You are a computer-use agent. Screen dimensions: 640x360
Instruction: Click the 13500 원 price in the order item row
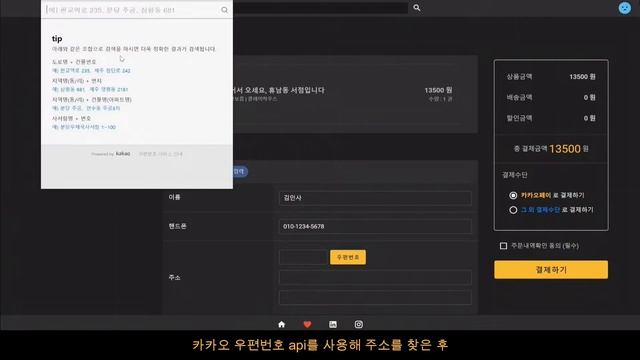point(438,90)
